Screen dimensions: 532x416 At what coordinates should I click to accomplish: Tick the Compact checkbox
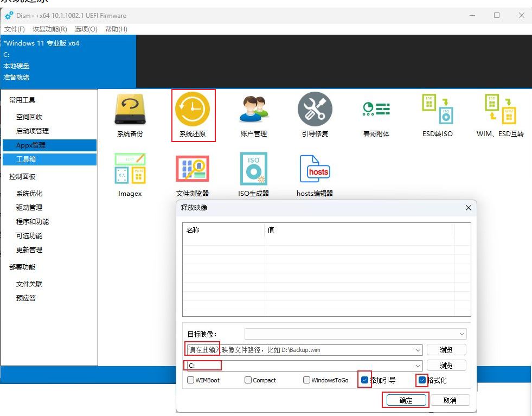248,380
